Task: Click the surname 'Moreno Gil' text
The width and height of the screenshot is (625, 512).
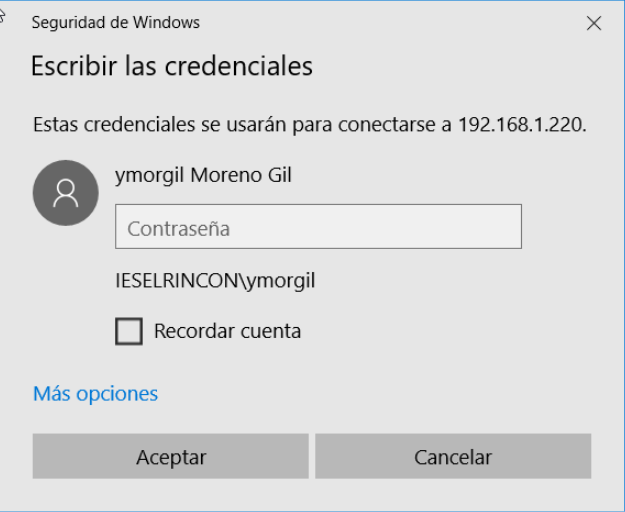Action: pos(241,175)
